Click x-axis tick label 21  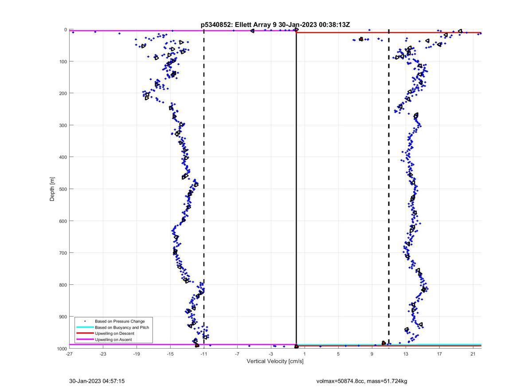click(473, 354)
